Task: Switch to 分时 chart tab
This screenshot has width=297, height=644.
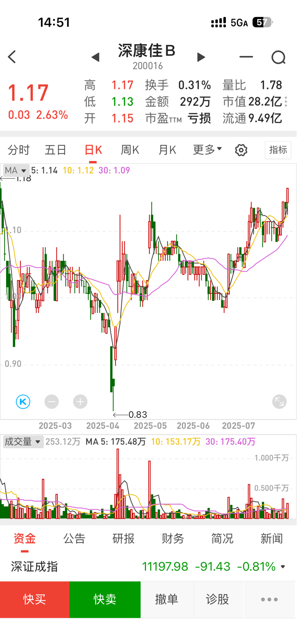Action: (19, 150)
